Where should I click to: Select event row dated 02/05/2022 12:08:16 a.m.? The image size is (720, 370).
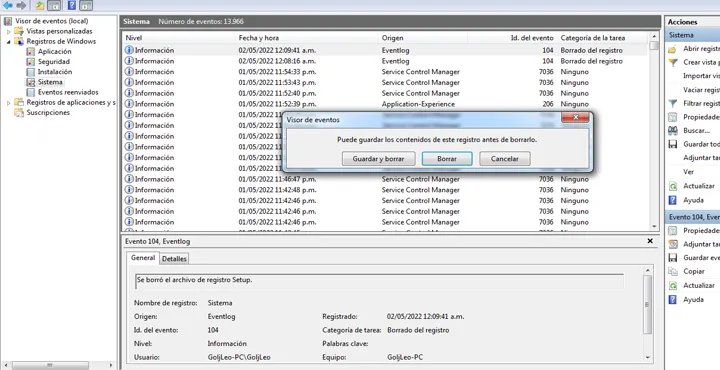tap(385, 61)
